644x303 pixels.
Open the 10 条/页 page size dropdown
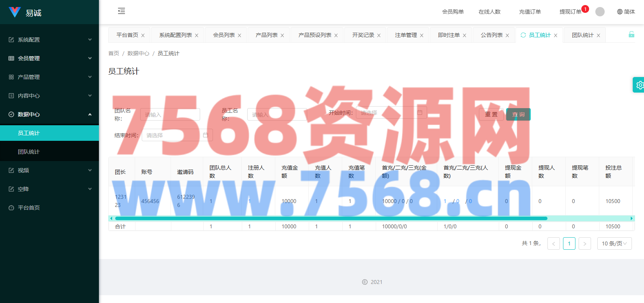pyautogui.click(x=614, y=243)
